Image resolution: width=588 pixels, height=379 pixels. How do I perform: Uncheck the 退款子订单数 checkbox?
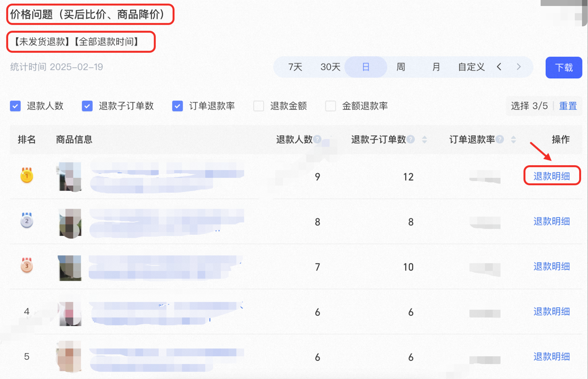87,106
